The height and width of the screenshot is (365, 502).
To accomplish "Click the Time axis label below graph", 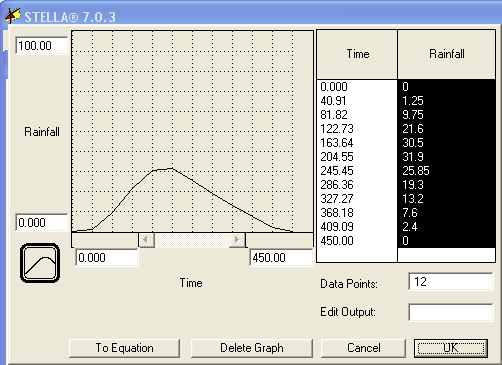I will click(x=191, y=283).
